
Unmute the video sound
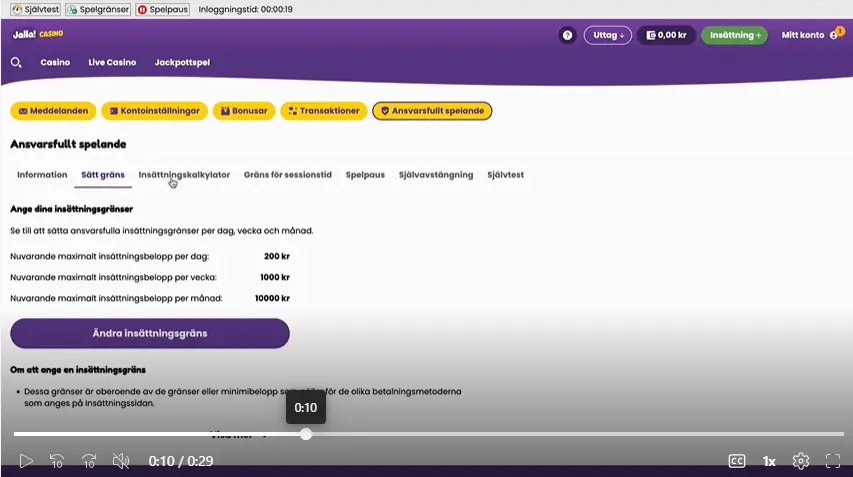tap(121, 461)
